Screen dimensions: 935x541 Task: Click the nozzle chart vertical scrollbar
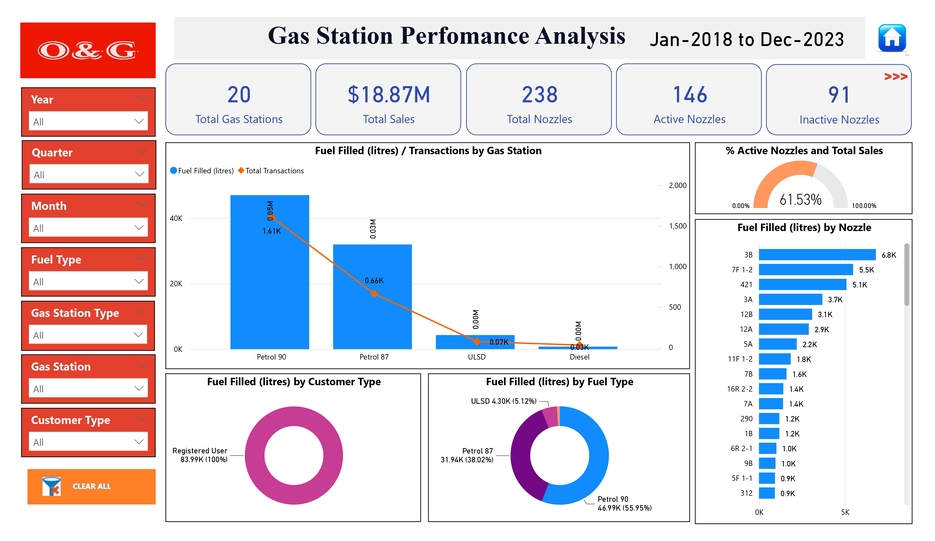(907, 275)
